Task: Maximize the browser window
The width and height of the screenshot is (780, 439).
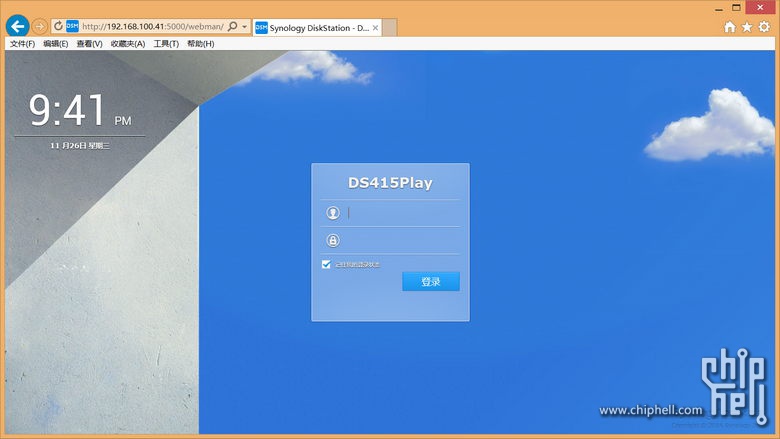Action: click(736, 7)
